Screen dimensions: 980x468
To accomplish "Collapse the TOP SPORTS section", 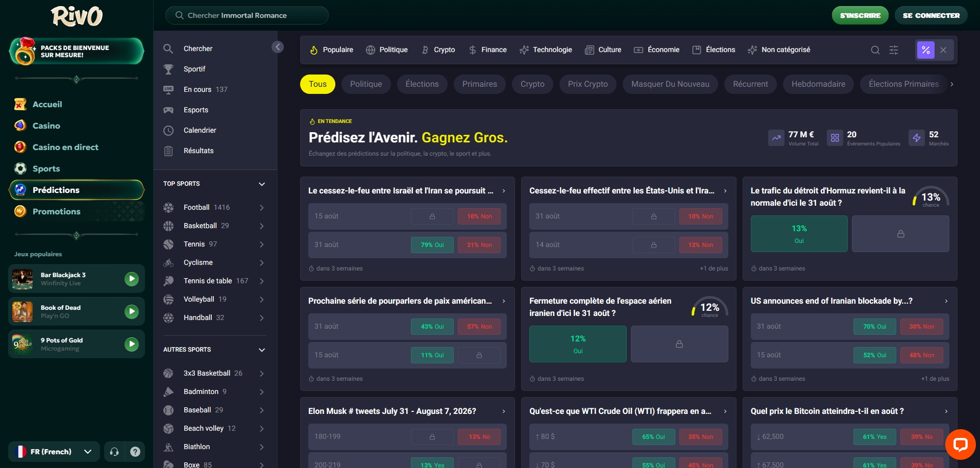I will point(262,184).
